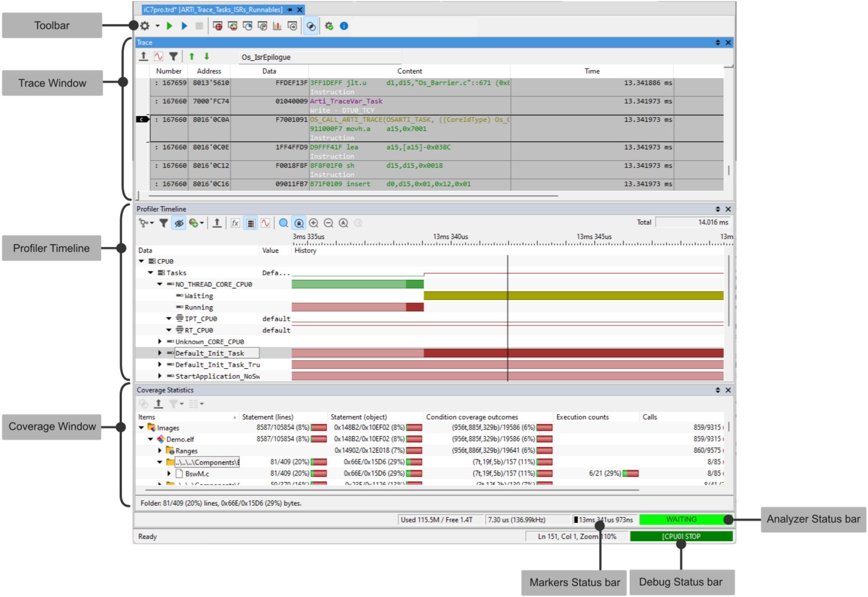
Task: Click the Coverage Statistics export arrow icon
Action: 159,404
